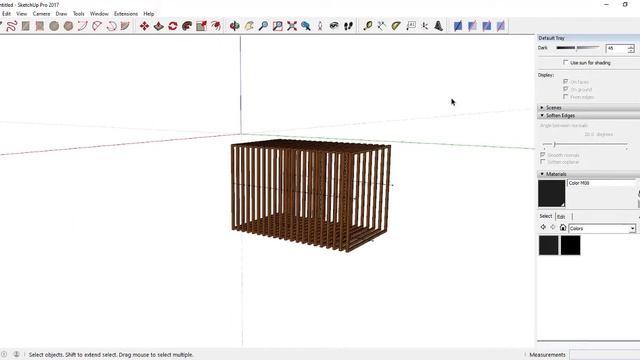Select the Zoom Window tool
This screenshot has width=640, height=360.
(x=278, y=26)
